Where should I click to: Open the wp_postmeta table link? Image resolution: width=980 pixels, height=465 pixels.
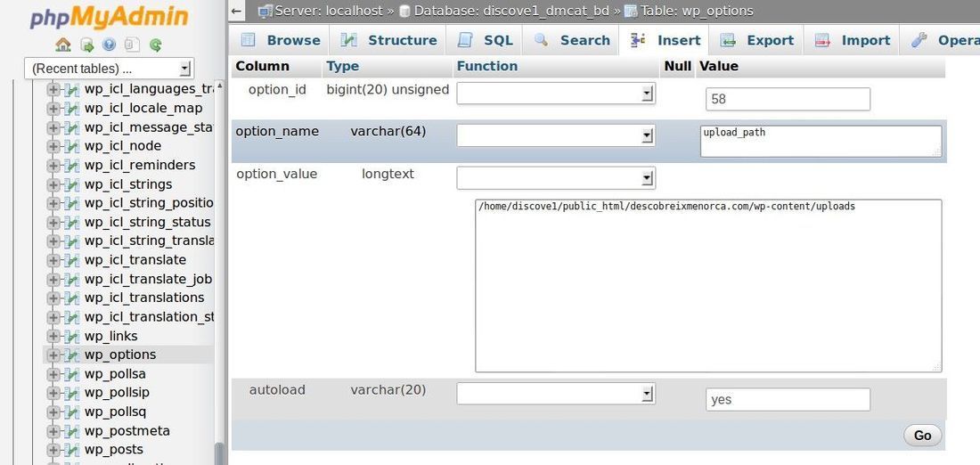(127, 431)
